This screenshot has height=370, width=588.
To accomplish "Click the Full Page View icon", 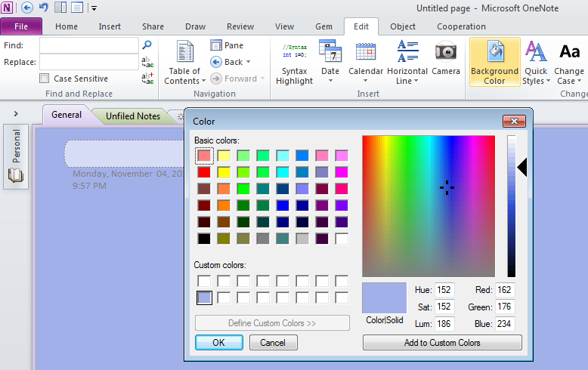I will [77, 8].
